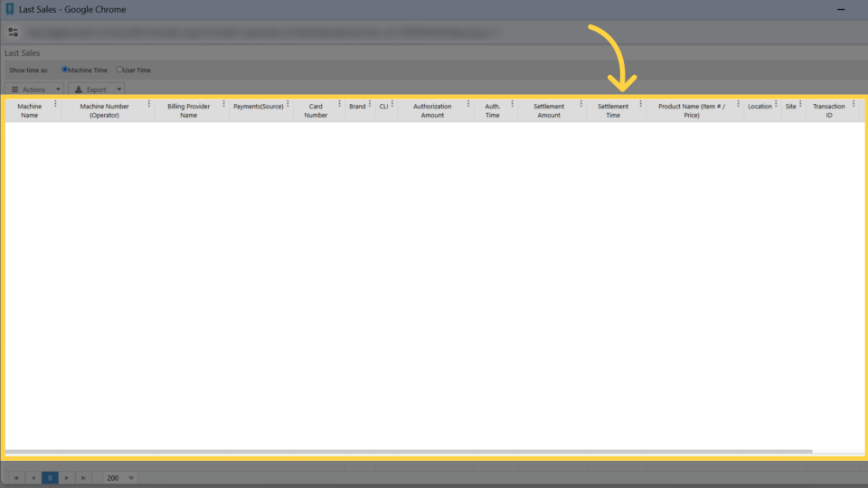Open Machine Name column options menu
The width and height of the screenshot is (868, 488).
(x=55, y=104)
